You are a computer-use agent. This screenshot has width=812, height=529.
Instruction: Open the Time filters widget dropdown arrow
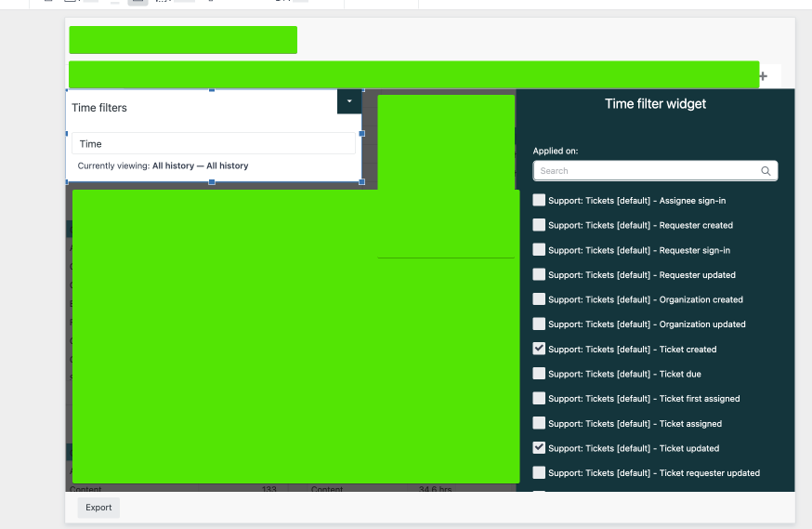coord(349,100)
